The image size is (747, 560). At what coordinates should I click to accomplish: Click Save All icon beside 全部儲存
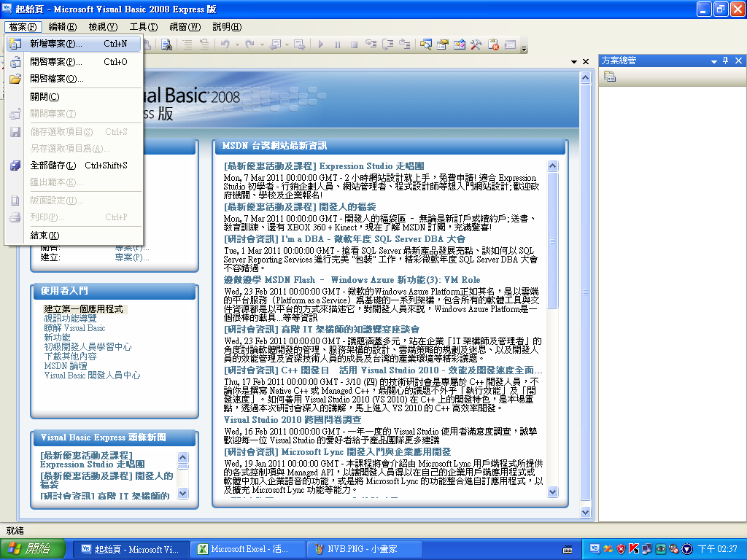pos(15,166)
